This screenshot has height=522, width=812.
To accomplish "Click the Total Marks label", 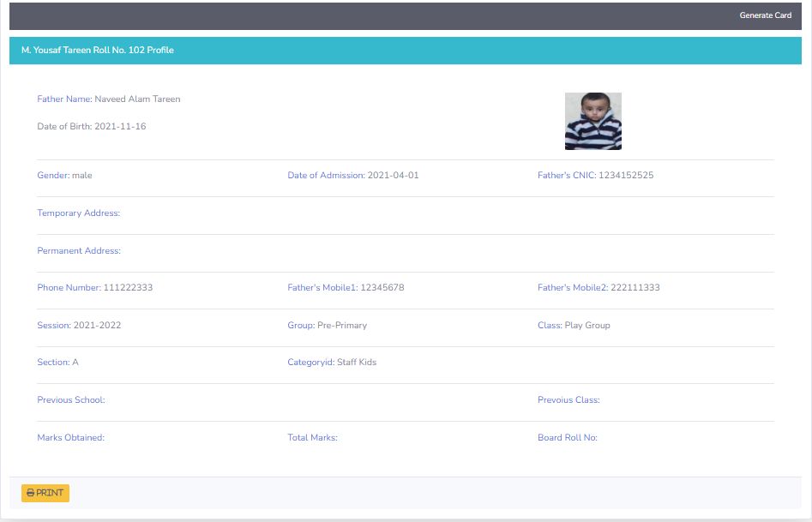I will coord(312,438).
